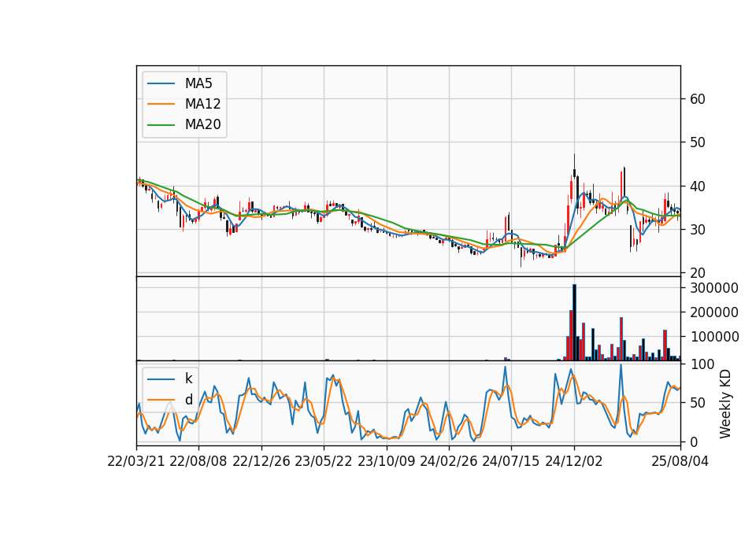Click the volume axis value 300000
This screenshot has height=543, width=756.
[x=714, y=288]
